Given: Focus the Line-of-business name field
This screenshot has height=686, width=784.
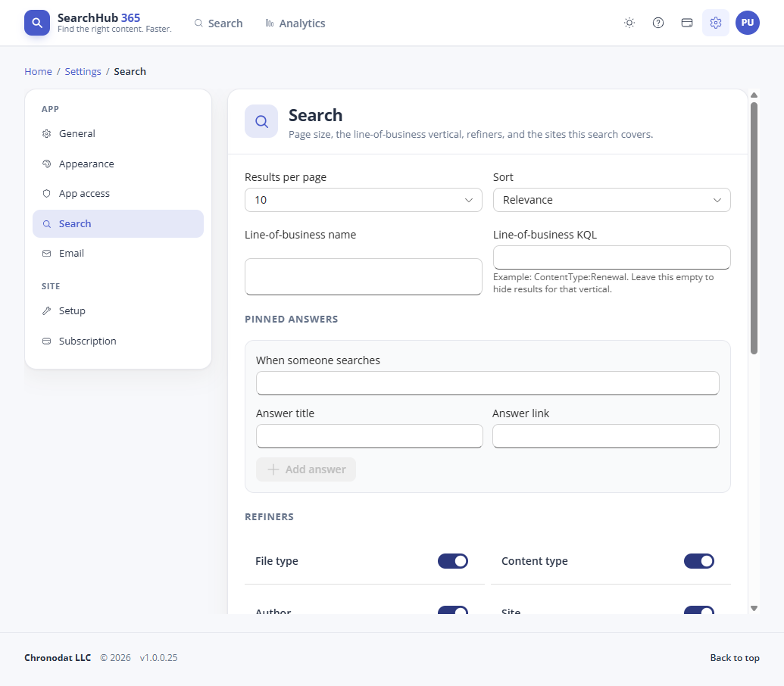Looking at the screenshot, I should click(364, 277).
